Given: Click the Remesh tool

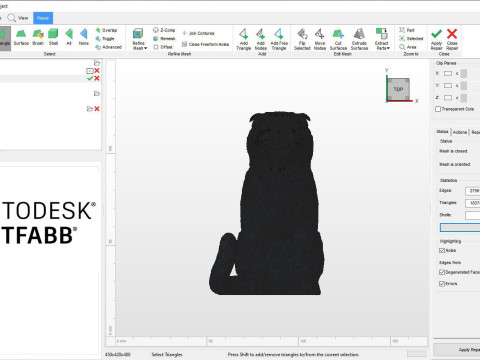Looking at the screenshot, I should point(164,38).
